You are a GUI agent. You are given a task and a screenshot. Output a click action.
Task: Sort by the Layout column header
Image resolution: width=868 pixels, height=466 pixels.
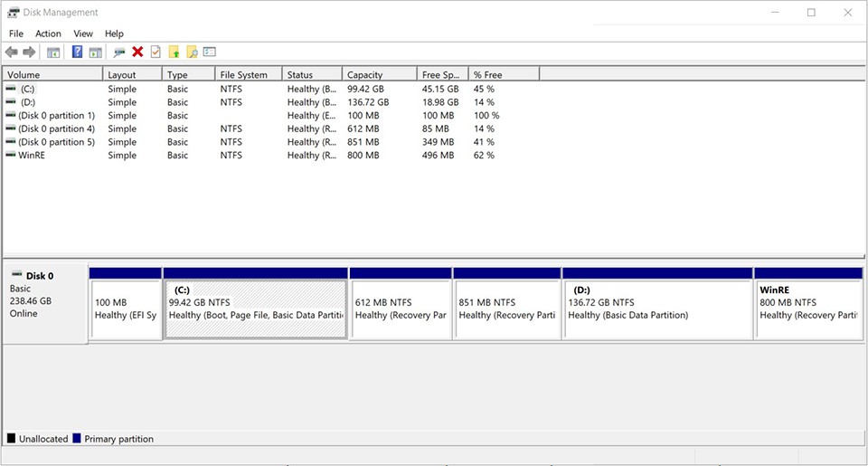point(132,74)
